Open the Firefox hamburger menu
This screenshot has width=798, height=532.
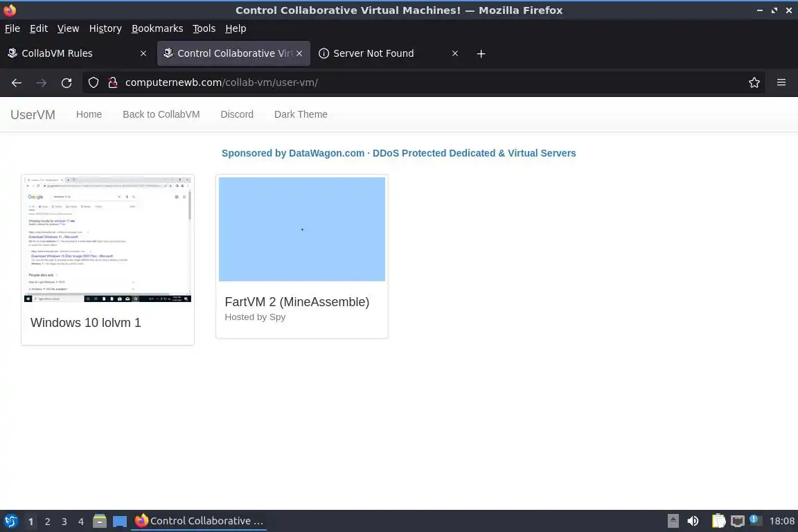point(781,82)
